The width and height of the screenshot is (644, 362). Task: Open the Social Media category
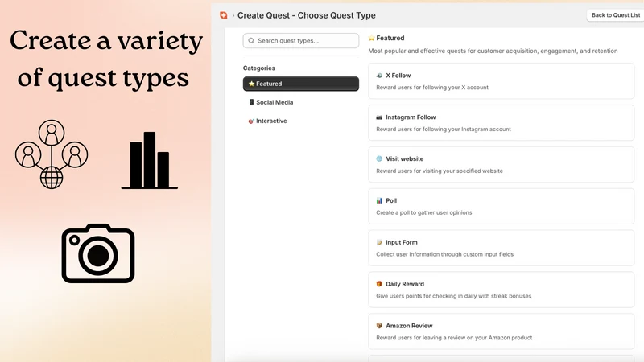pos(300,102)
